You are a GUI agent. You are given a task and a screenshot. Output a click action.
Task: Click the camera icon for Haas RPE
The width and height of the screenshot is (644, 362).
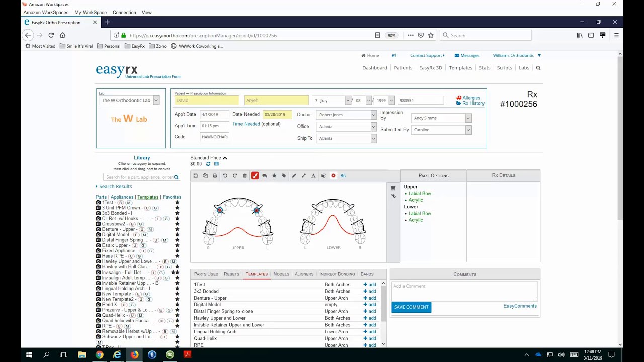coord(98,256)
